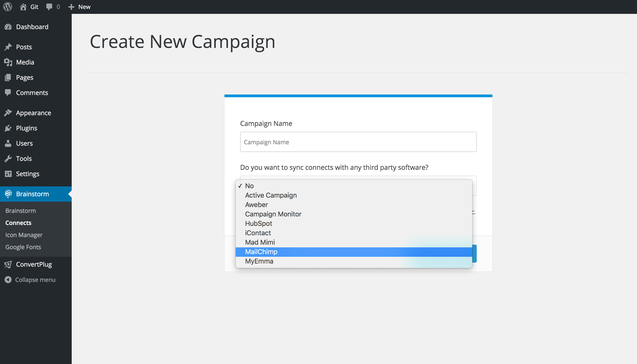Open the Brainstorm swirl icon
Image resolution: width=637 pixels, height=364 pixels.
coord(8,194)
